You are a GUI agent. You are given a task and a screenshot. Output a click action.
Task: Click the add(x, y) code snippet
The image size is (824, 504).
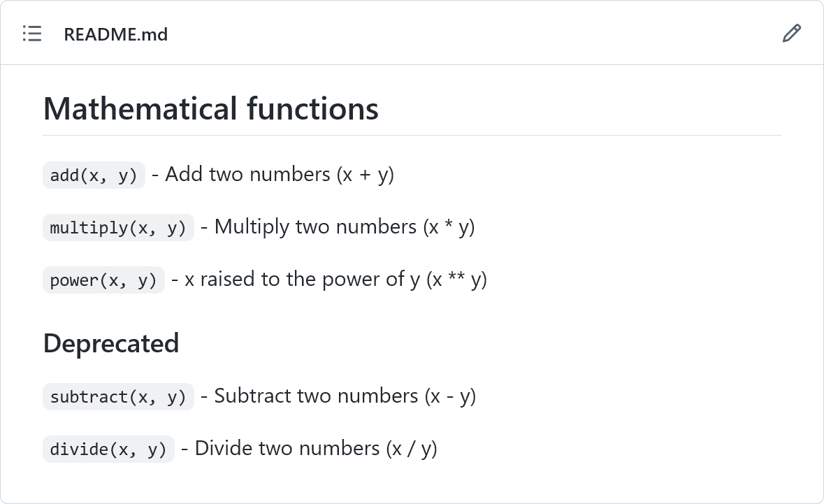click(x=94, y=175)
